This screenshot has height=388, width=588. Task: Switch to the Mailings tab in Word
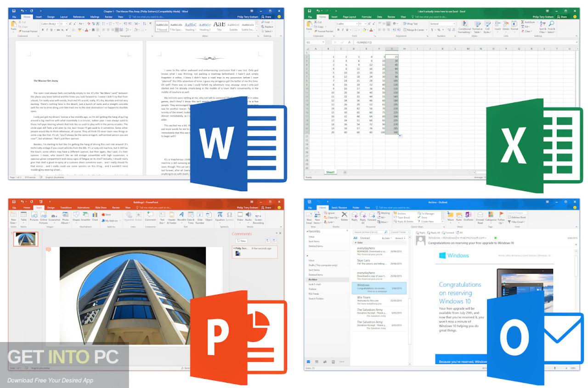pyautogui.click(x=94, y=17)
